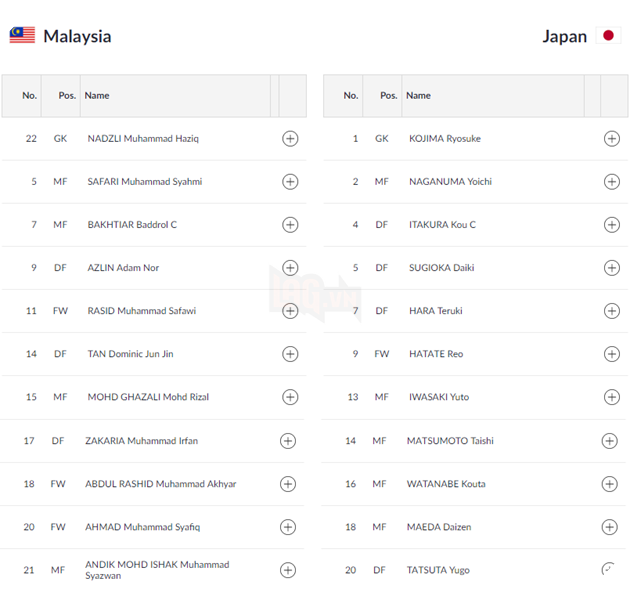Click plus icon beside ITAKURA Kou

pyautogui.click(x=612, y=225)
